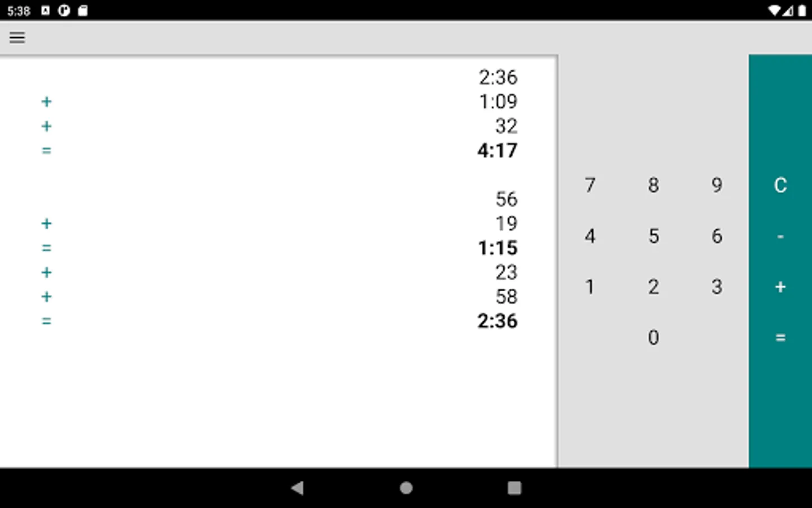The width and height of the screenshot is (812, 508).
Task: Open the hamburger menu
Action: [x=17, y=38]
